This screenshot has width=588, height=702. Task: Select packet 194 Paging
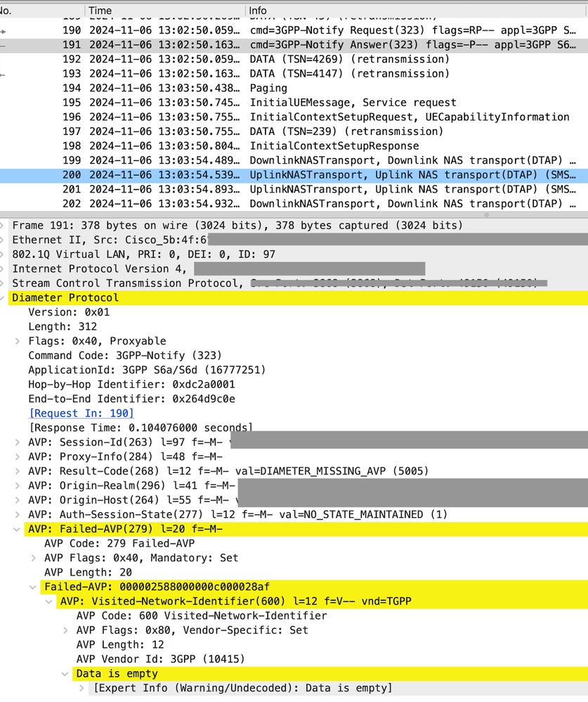pos(294,89)
